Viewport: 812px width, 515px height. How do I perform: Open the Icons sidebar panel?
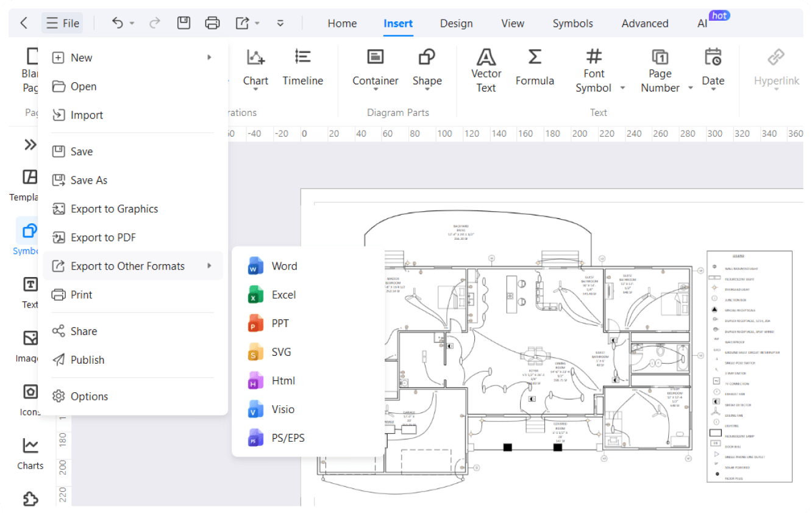click(29, 400)
